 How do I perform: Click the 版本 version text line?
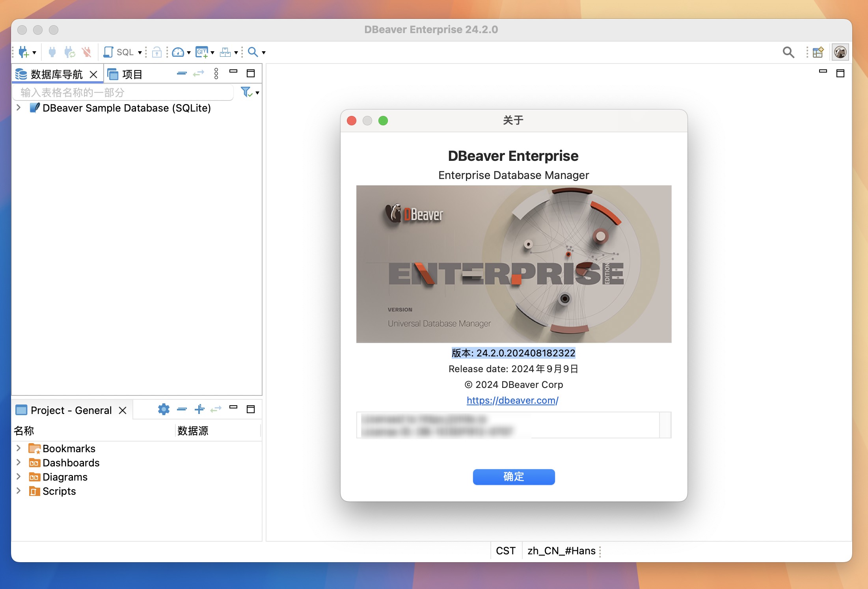(x=513, y=353)
